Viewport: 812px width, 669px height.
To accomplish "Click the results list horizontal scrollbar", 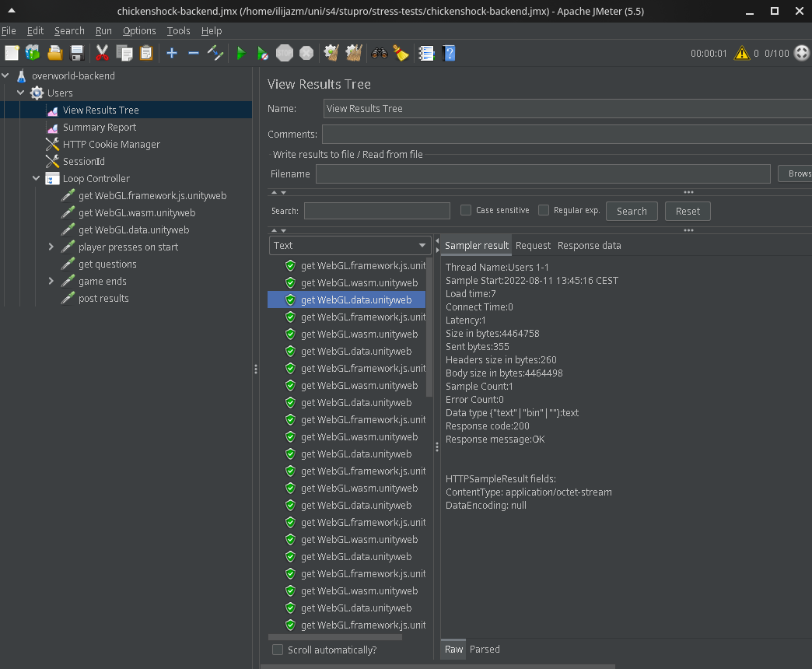I will pos(335,637).
